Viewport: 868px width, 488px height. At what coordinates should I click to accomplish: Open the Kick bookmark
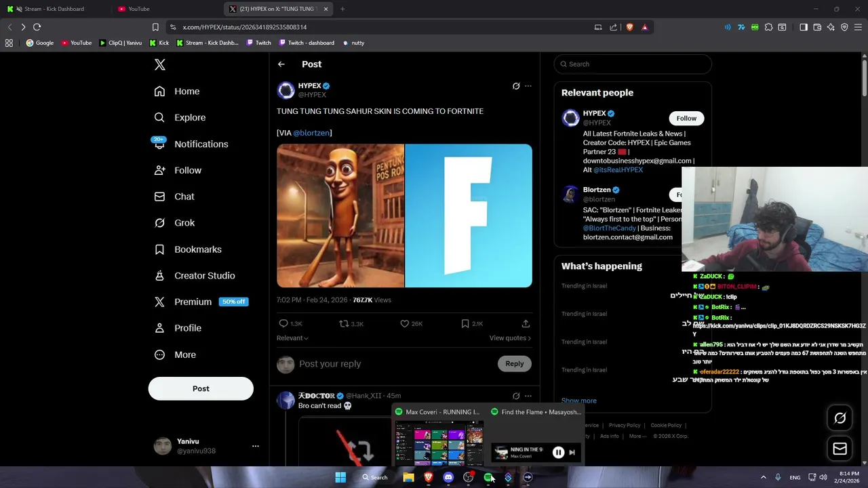pos(159,43)
